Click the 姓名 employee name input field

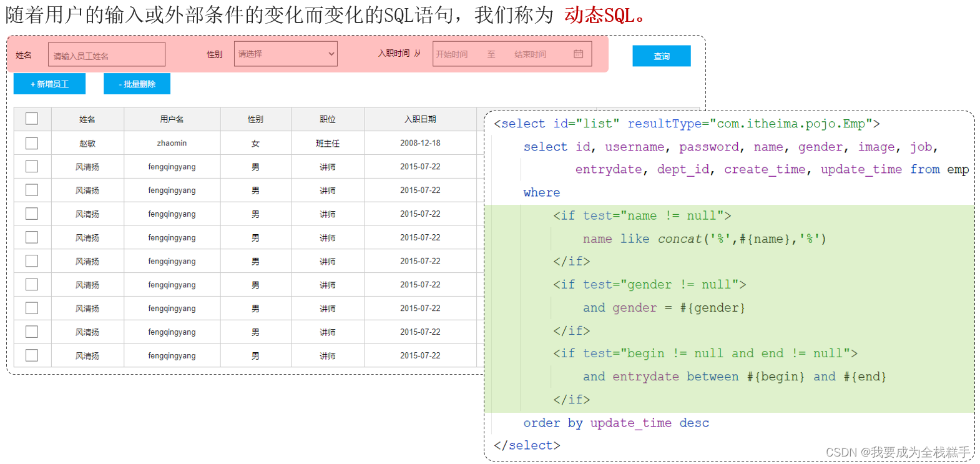pyautogui.click(x=107, y=55)
